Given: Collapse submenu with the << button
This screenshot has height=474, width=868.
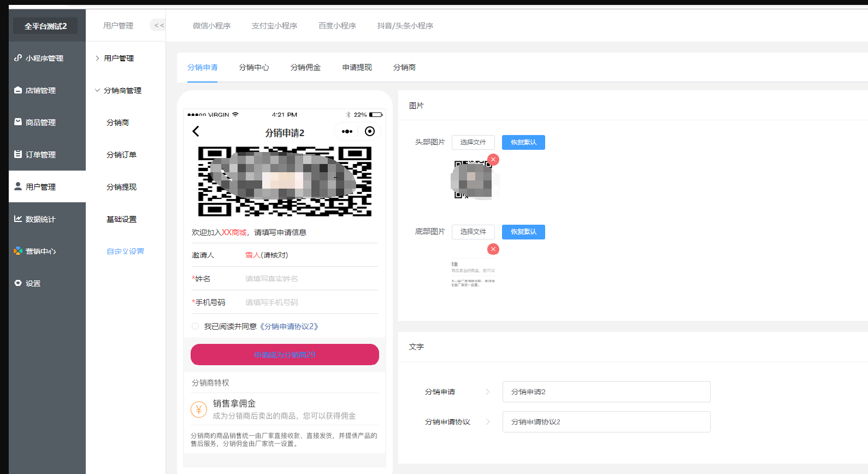Looking at the screenshot, I should (x=159, y=25).
